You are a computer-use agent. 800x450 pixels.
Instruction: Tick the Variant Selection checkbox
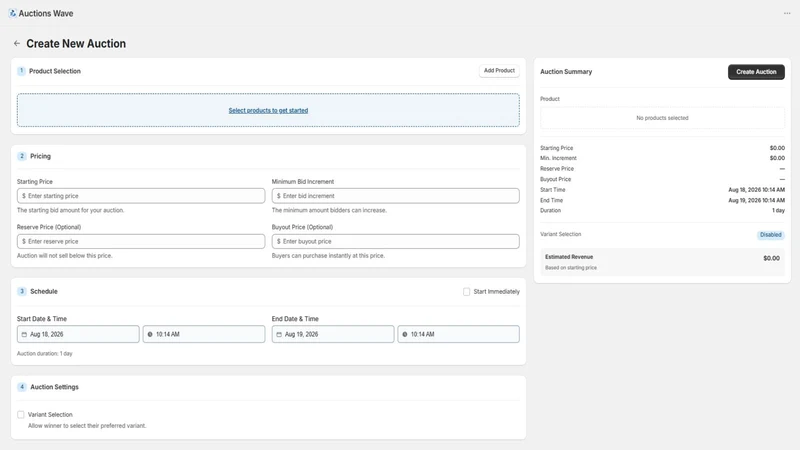(21, 415)
